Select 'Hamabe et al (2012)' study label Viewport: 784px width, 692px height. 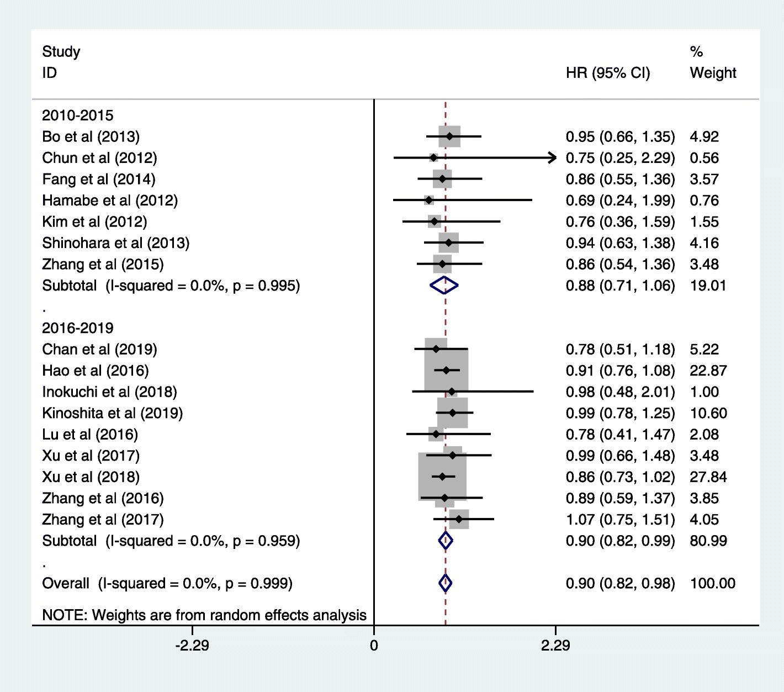pos(110,200)
